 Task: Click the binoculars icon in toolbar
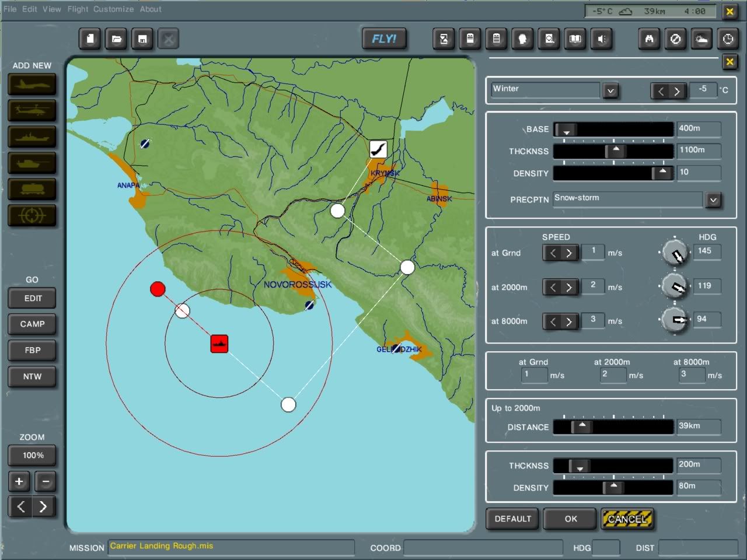click(x=649, y=39)
